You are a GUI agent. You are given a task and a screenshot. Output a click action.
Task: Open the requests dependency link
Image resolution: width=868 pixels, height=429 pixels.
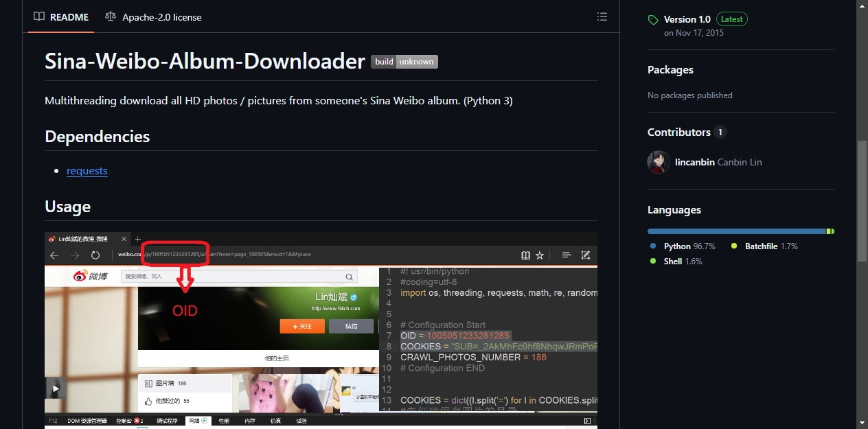point(87,170)
